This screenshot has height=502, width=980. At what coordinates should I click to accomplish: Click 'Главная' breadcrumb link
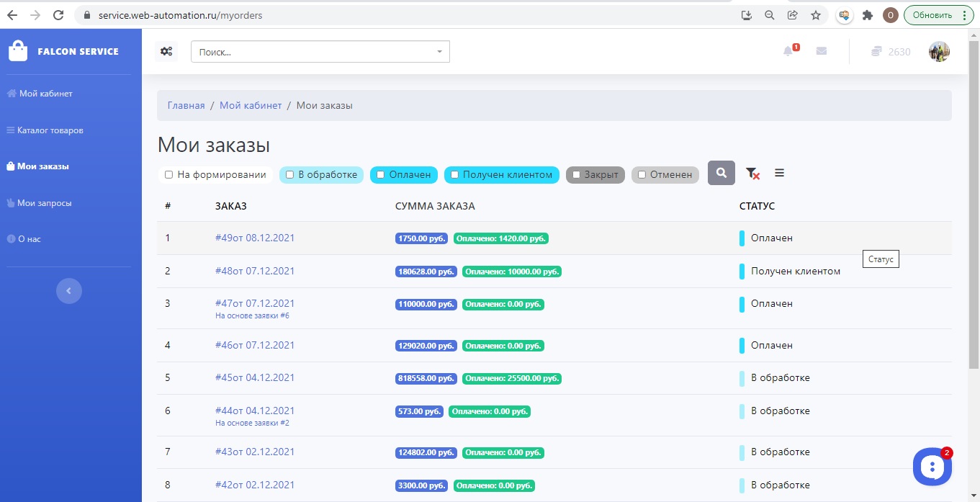click(x=186, y=105)
